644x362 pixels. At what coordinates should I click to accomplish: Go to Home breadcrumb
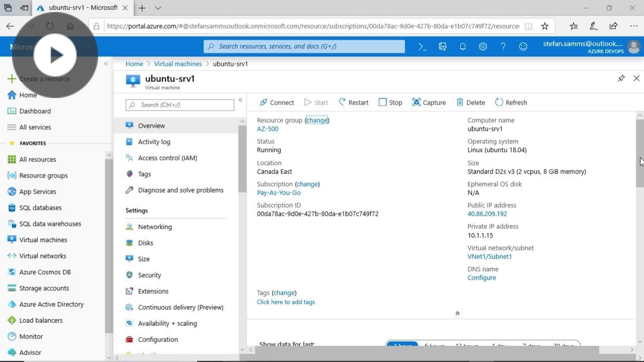[134, 64]
